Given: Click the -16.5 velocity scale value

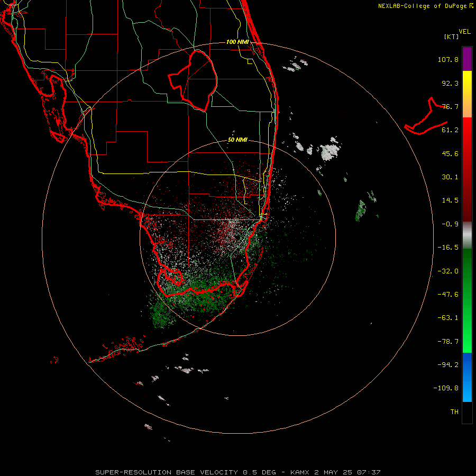Looking at the screenshot, I should coord(448,248).
